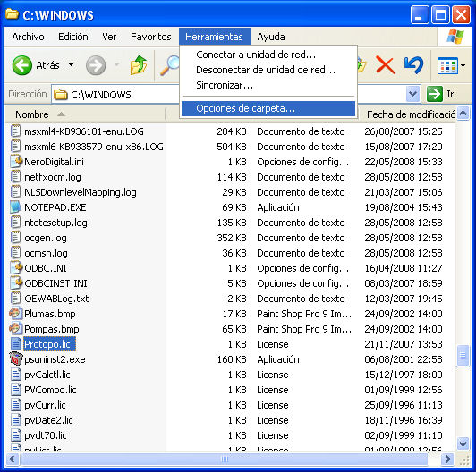Open the Views dropdown arrow
This screenshot has width=476, height=472.
click(x=463, y=65)
